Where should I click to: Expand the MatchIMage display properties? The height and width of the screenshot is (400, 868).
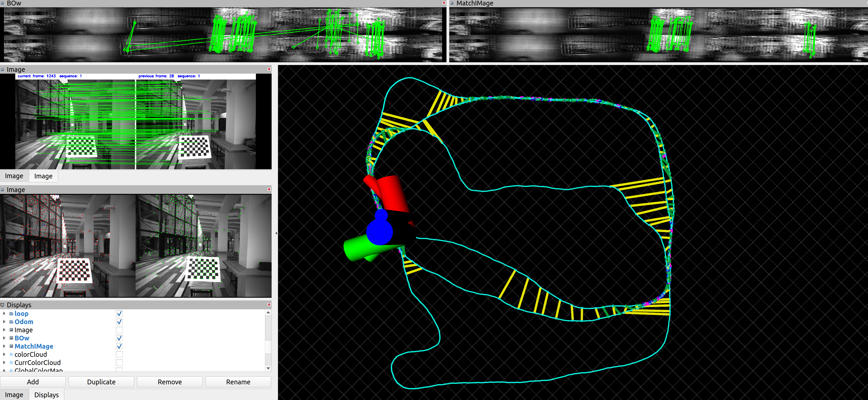tap(4, 346)
